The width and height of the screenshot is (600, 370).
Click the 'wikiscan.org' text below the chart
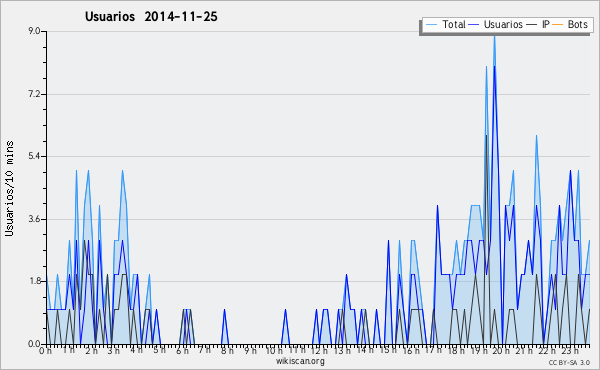300,361
